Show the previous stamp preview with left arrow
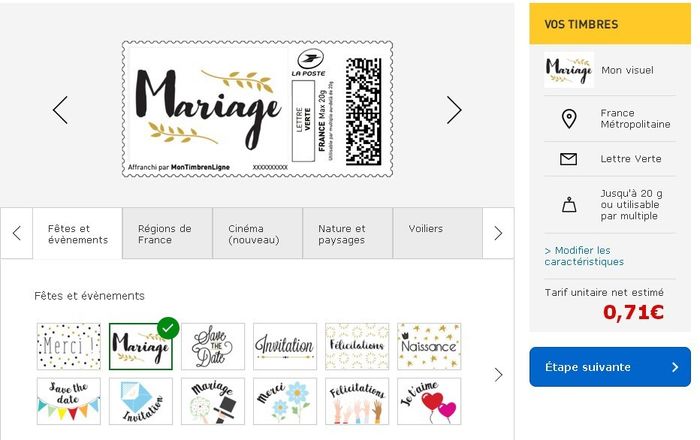700x440 pixels. (60, 110)
